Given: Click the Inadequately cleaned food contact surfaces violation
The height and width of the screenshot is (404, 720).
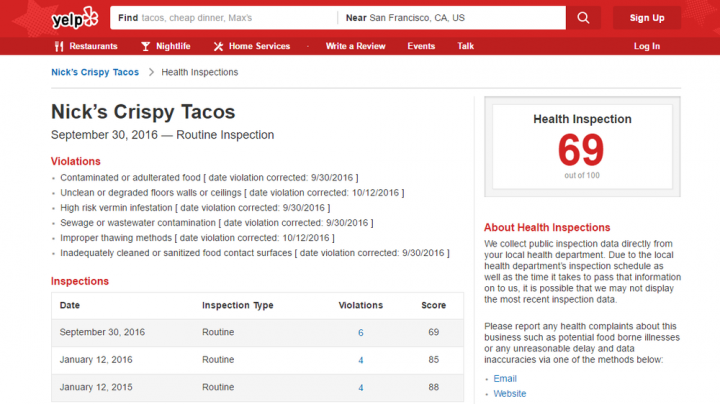Looking at the screenshot, I should pyautogui.click(x=255, y=253).
